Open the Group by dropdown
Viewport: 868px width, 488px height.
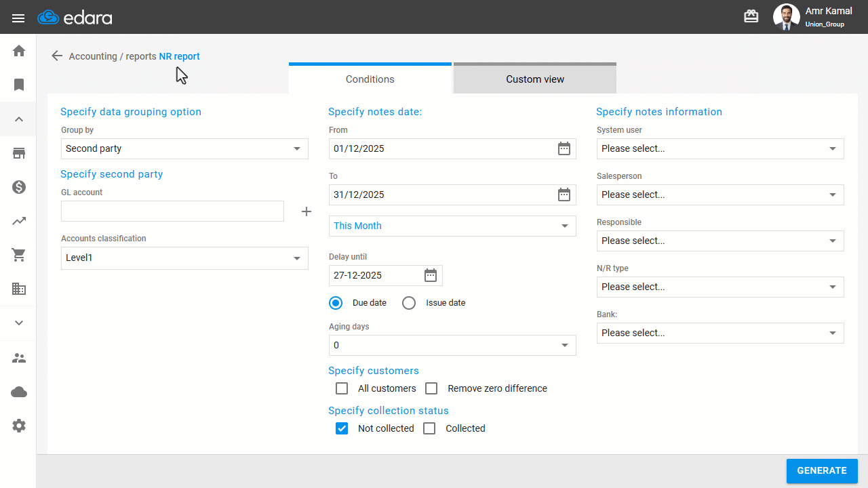coord(184,148)
